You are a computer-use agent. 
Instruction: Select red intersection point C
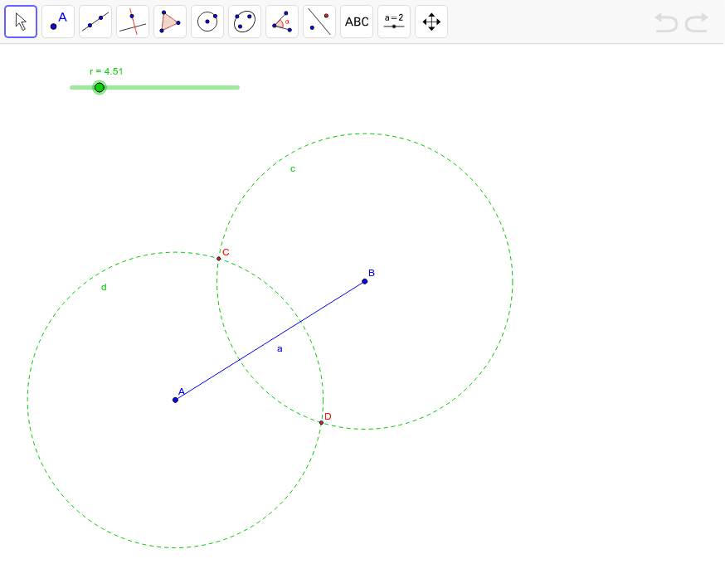219,259
